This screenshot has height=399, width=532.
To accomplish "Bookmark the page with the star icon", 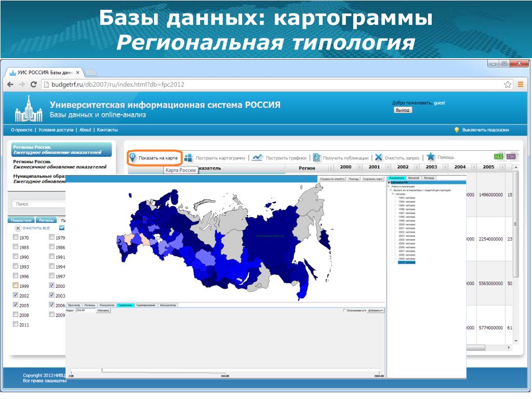I will [507, 85].
